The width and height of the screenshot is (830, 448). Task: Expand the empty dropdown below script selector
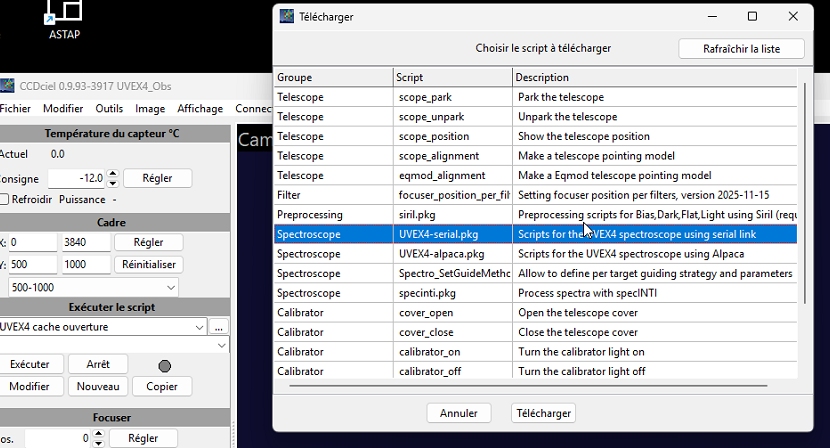click(x=221, y=345)
